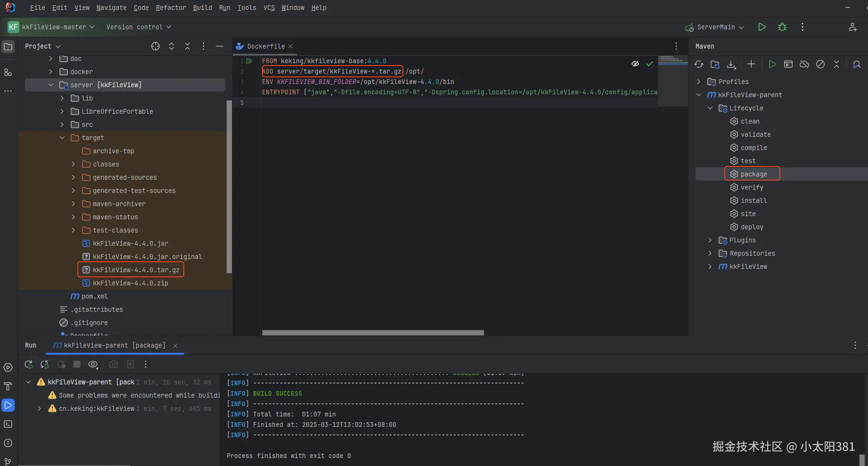868x466 pixels.
Task: Hide the Project tool window
Action: [220, 46]
